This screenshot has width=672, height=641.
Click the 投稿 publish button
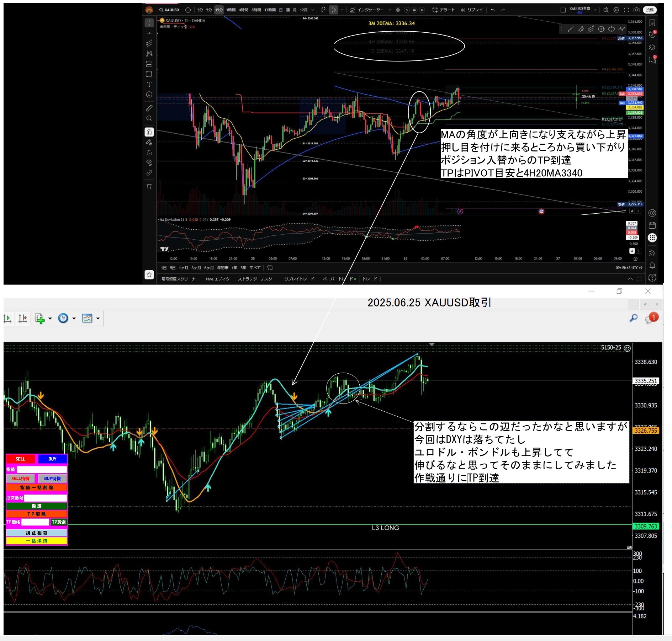click(650, 10)
